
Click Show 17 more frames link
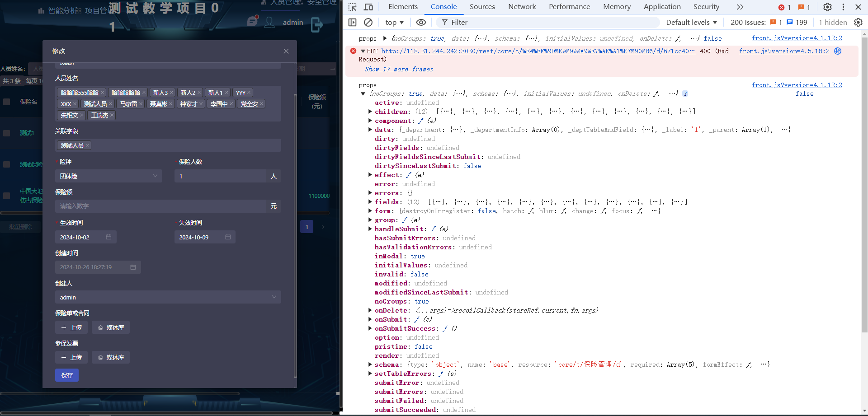click(399, 69)
